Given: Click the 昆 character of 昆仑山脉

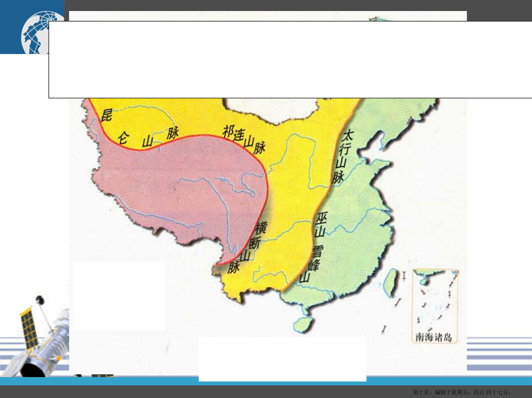Looking at the screenshot, I should click(x=107, y=115).
